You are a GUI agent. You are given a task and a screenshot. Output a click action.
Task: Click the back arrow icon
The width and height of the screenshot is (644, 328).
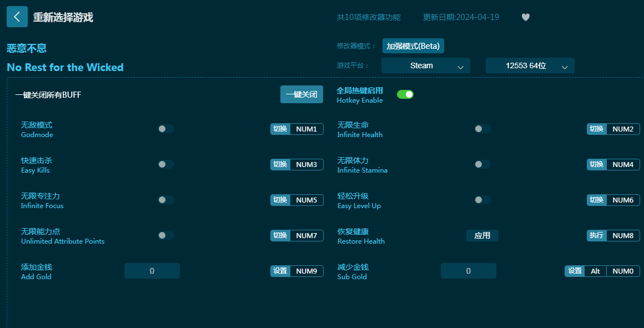[x=17, y=17]
